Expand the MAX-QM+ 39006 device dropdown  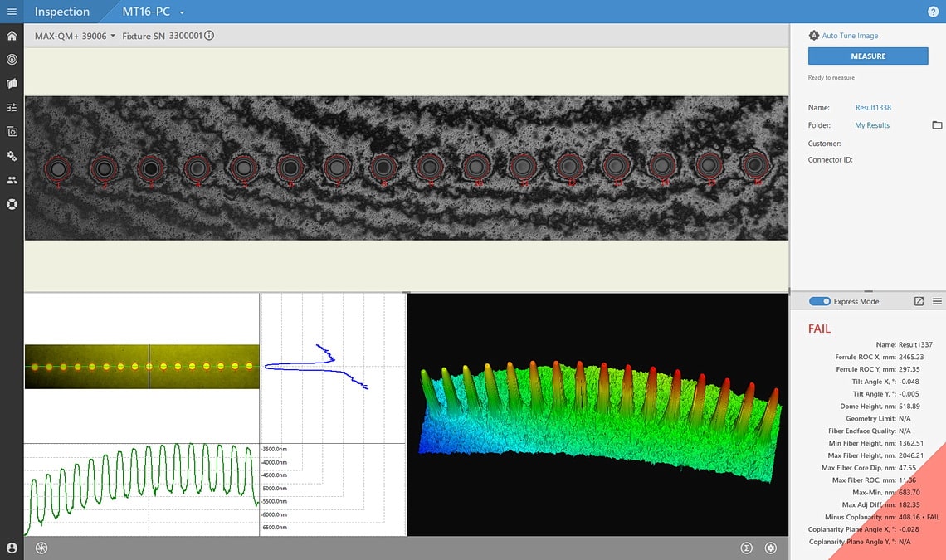(75, 36)
